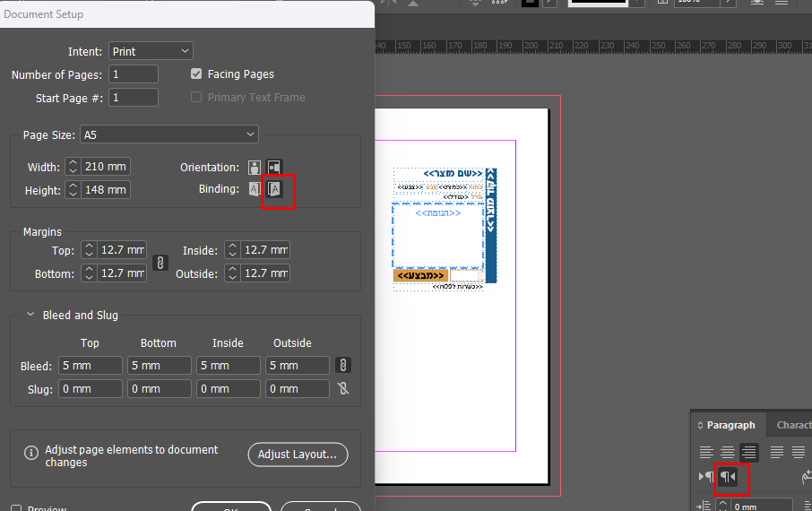Open the Page Size A5 dropdown
812x511 pixels.
coord(168,134)
